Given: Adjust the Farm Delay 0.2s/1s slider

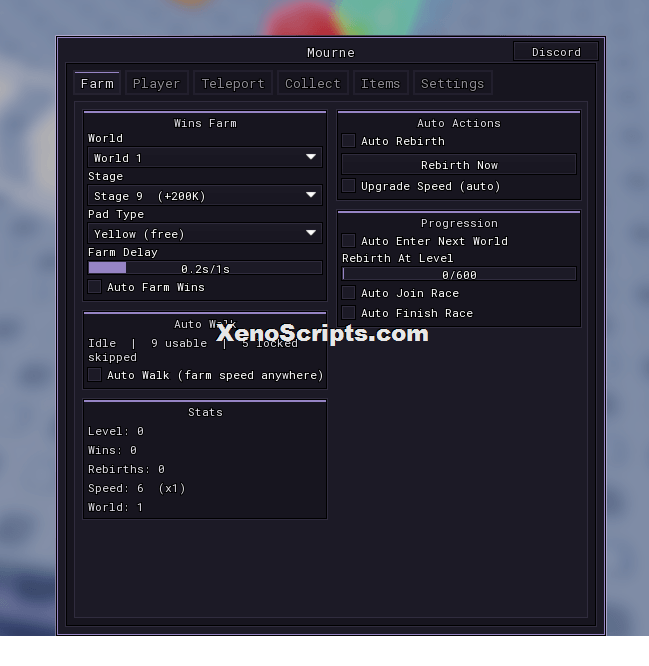Looking at the screenshot, I should (205, 268).
